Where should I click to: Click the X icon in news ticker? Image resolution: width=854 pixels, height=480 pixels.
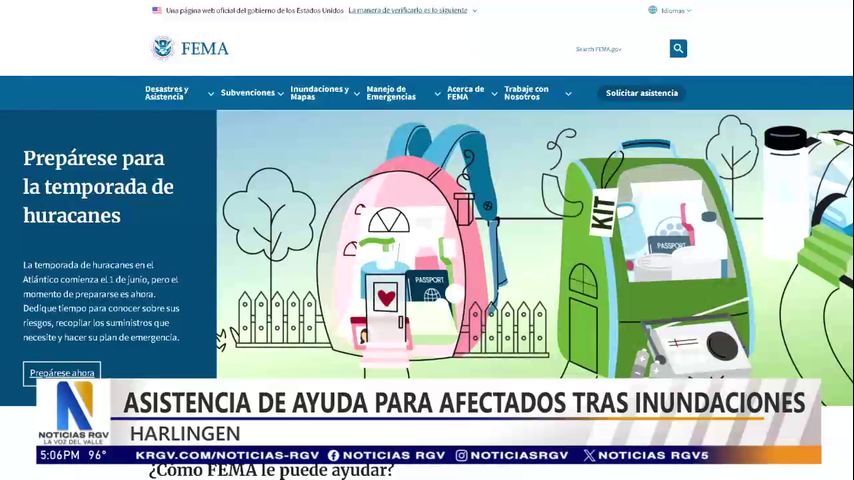pyautogui.click(x=589, y=455)
